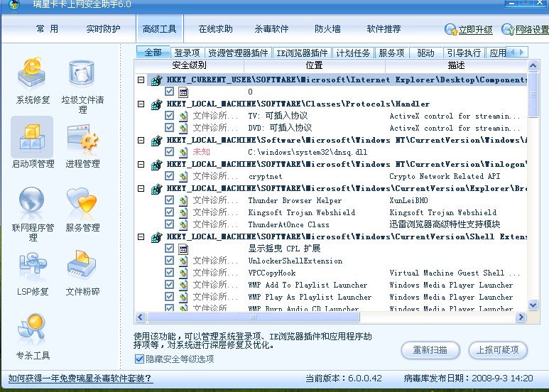Collapse the key containing dnsq.dll
Image resolution: width=549 pixels, height=392 pixels.
141,141
